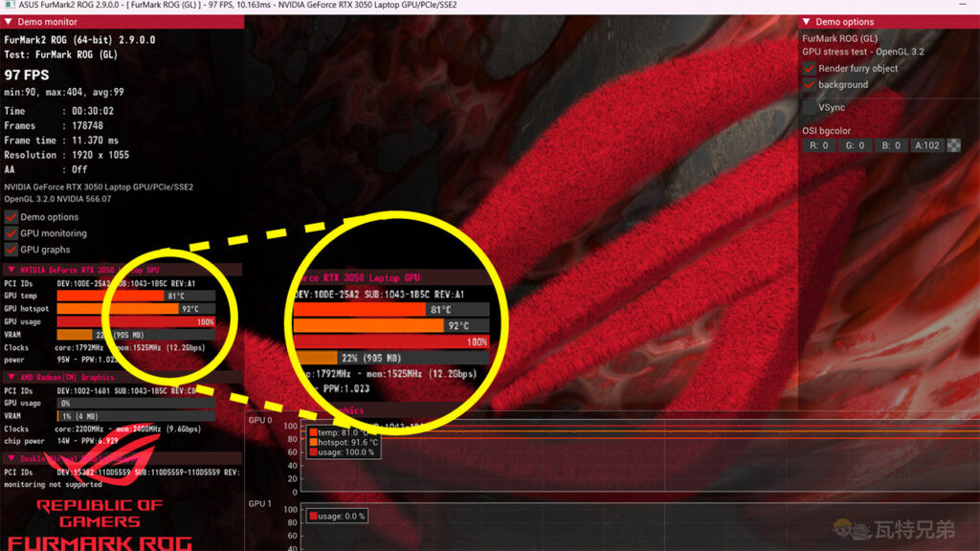The image size is (980, 551).
Task: Click the OSI bgcolor A:102 field
Action: [x=926, y=145]
